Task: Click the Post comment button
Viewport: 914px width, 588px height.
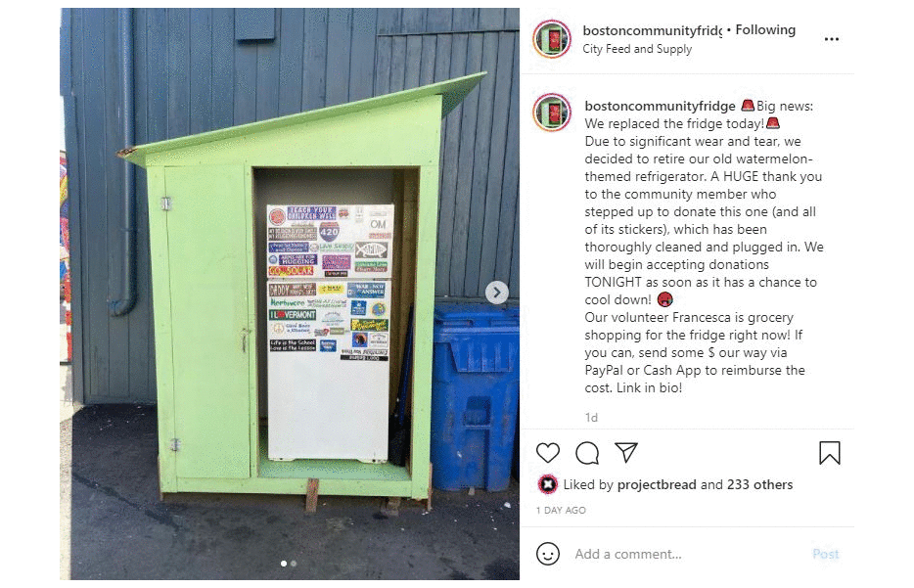Action: pos(825,554)
